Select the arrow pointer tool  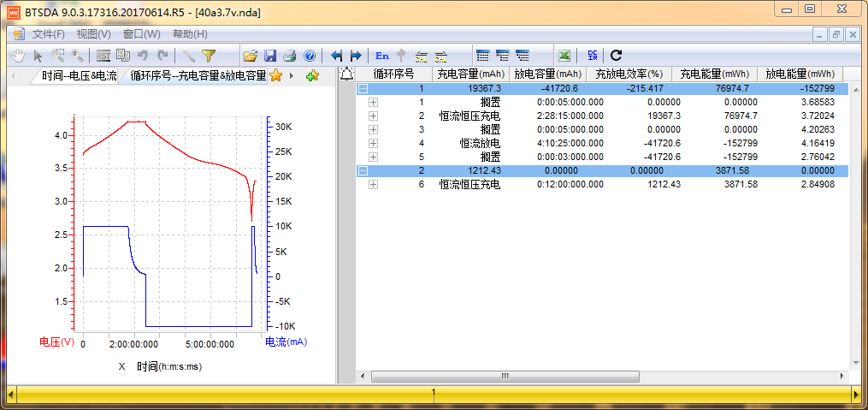38,56
